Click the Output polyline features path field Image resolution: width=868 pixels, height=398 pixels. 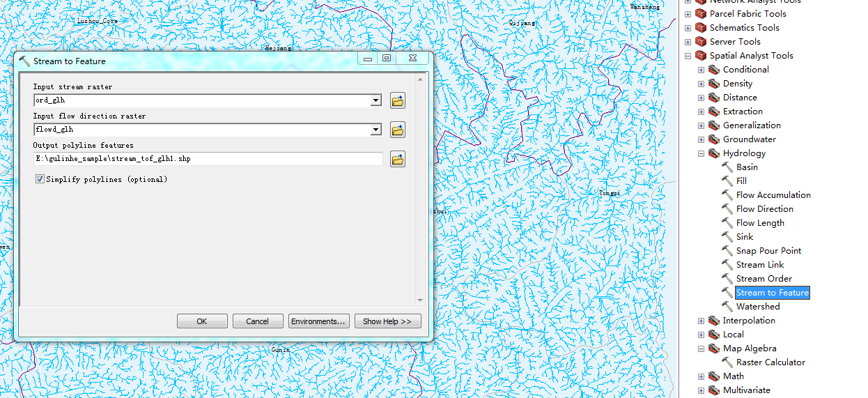coord(208,159)
